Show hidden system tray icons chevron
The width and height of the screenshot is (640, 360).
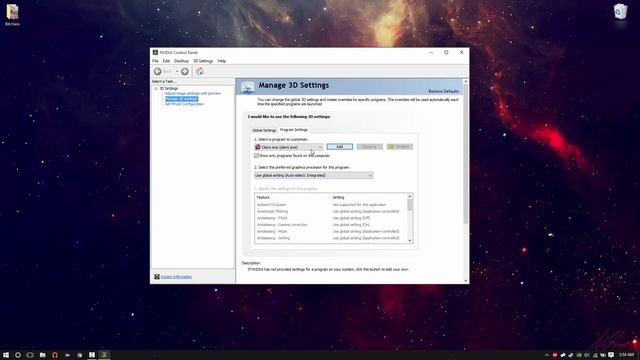pos(547,355)
